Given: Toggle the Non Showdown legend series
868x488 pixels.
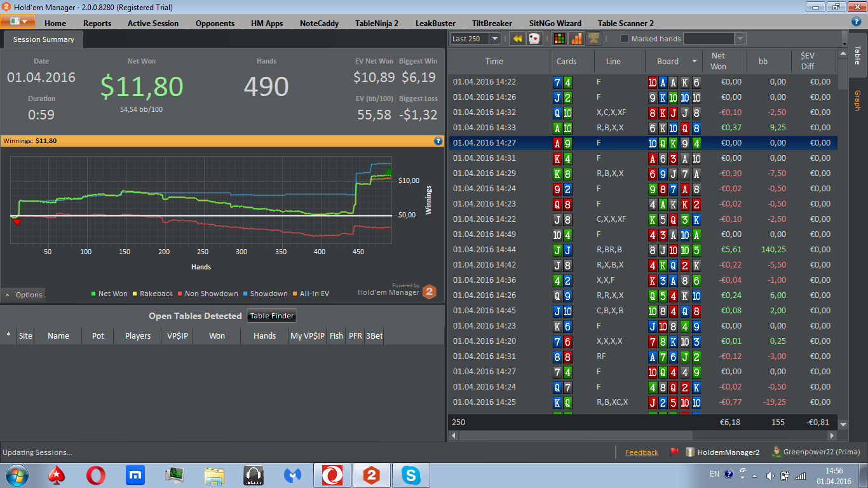Looking at the screenshot, I should tap(208, 294).
